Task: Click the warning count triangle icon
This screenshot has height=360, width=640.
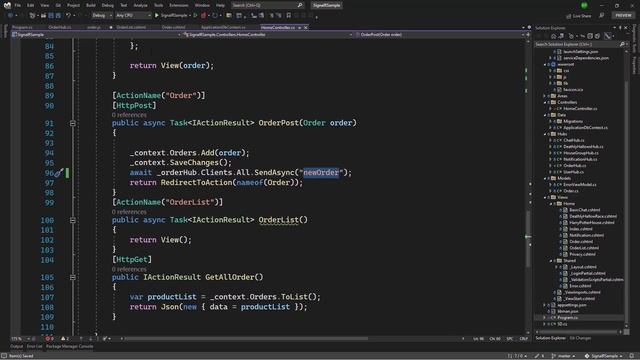Action: point(63,339)
